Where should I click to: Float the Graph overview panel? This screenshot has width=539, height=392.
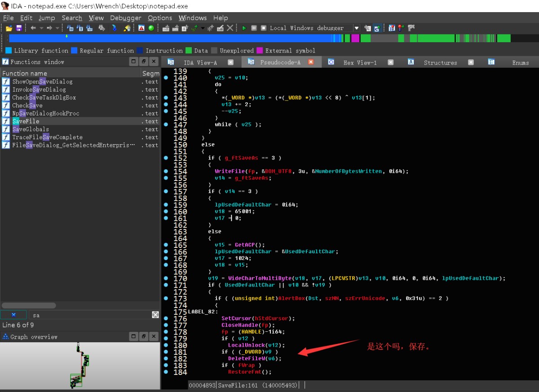[144, 336]
